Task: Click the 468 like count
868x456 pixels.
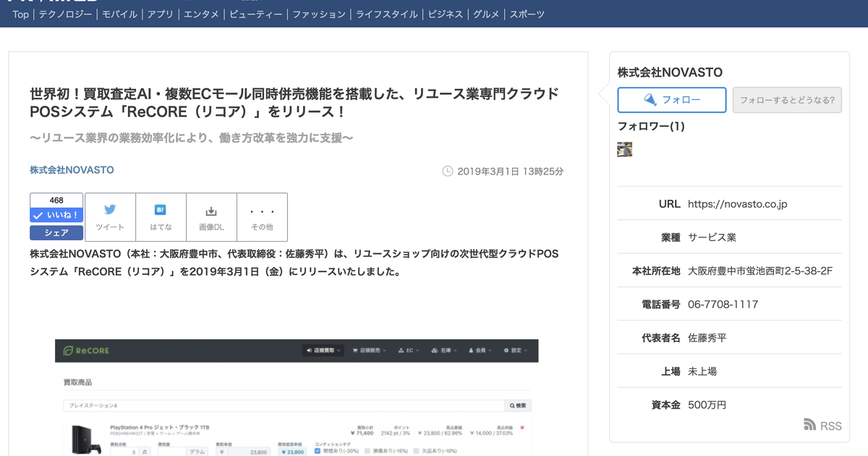Action: [x=56, y=200]
